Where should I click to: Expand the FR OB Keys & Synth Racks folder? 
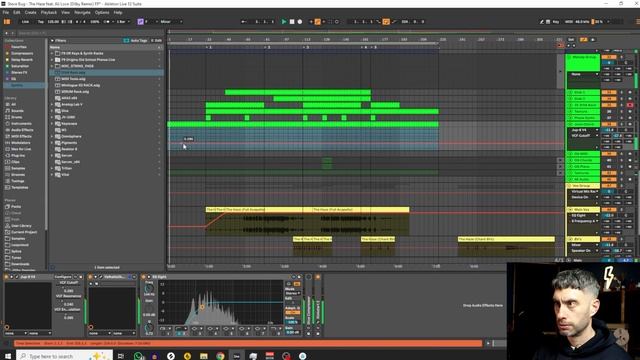click(x=52, y=53)
